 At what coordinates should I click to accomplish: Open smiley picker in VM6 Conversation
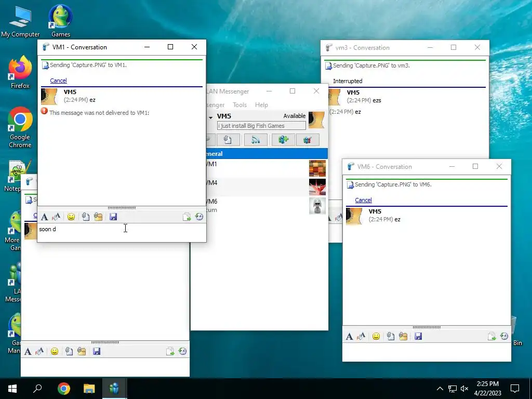point(376,336)
